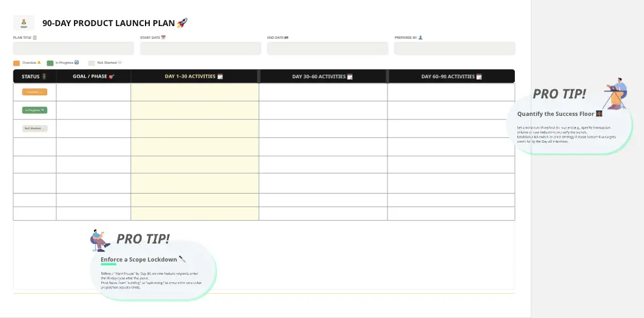Click calendar icon in DAY 30–60 ACTIVITIES header
This screenshot has height=318, width=644.
pos(349,76)
